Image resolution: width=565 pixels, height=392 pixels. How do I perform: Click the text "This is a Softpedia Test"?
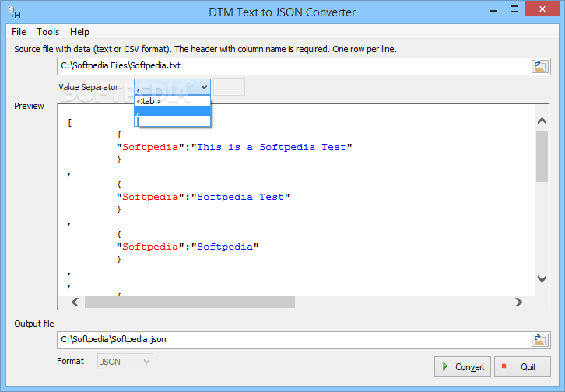[272, 147]
